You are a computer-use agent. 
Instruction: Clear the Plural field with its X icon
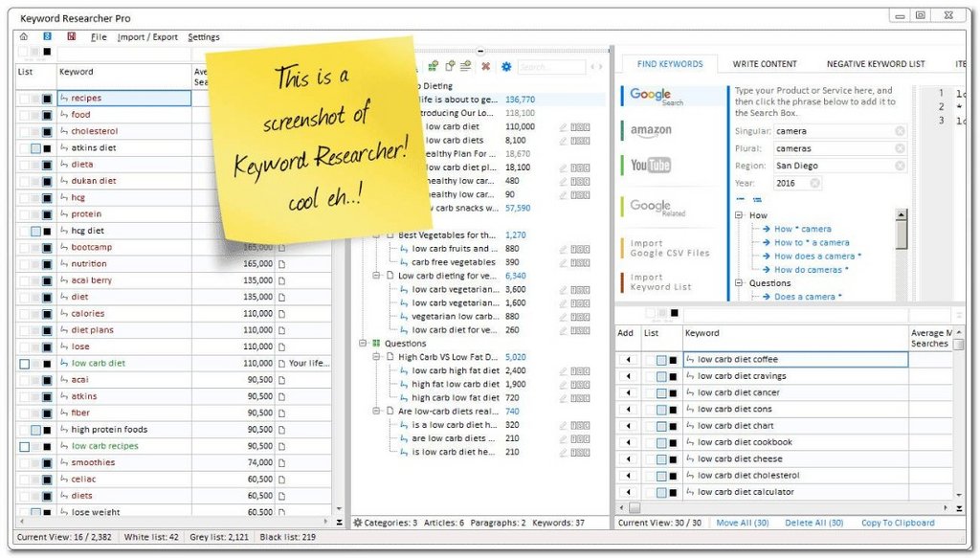tap(900, 148)
